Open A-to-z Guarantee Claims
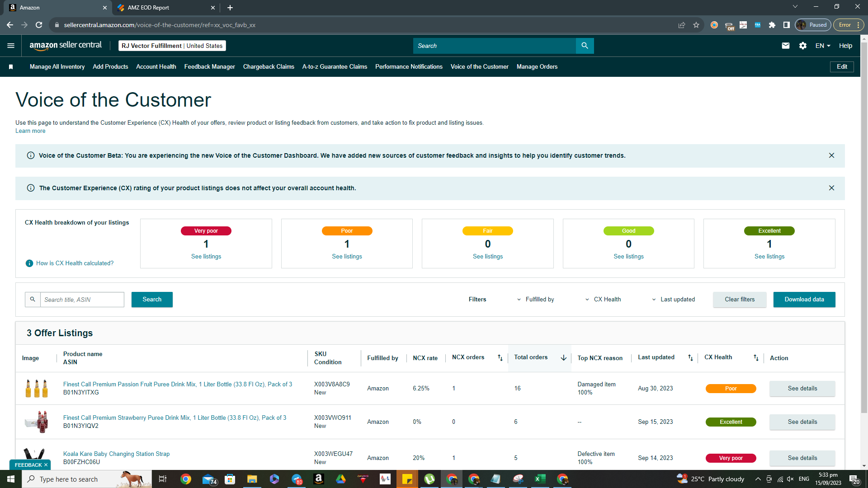868x488 pixels. (x=335, y=67)
